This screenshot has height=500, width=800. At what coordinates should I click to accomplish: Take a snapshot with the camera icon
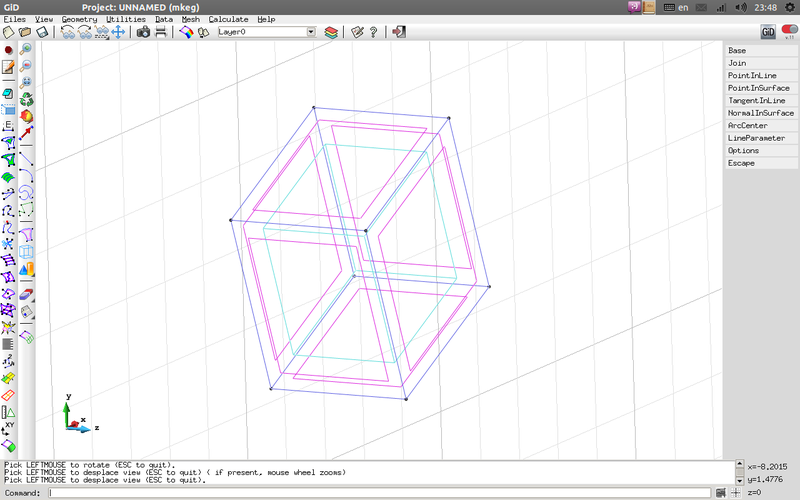coord(143,32)
